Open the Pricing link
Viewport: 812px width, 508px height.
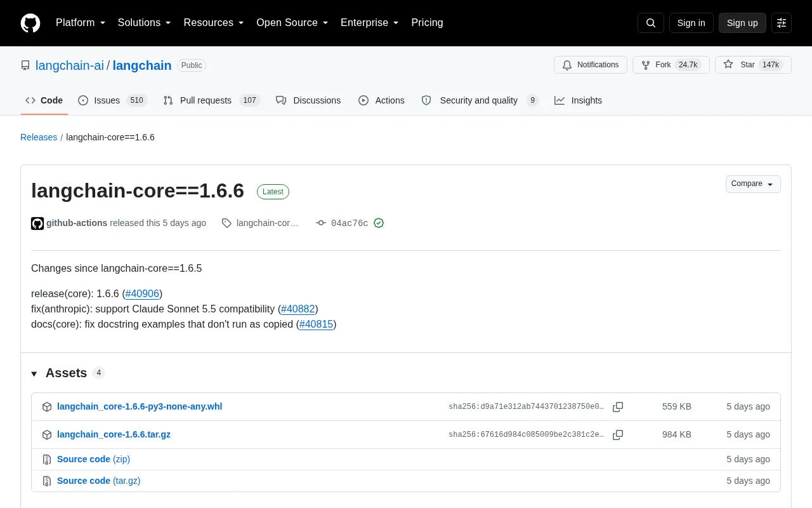[427, 23]
